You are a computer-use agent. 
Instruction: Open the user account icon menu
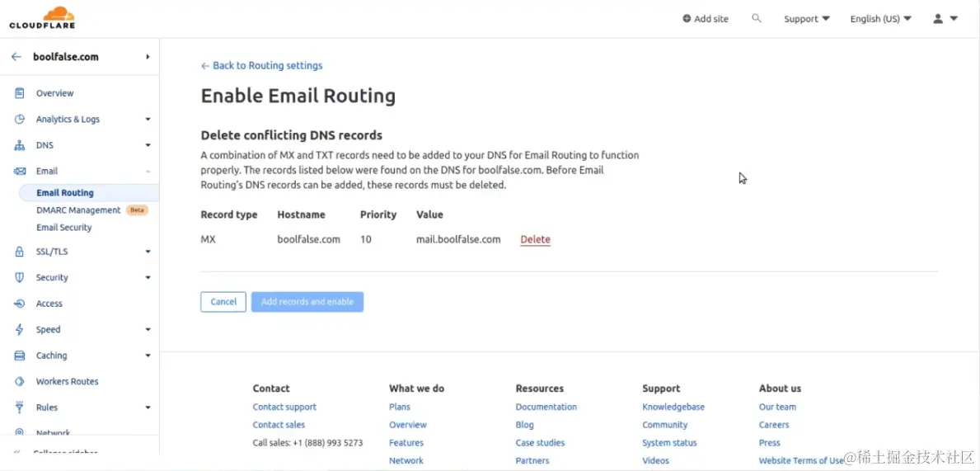945,19
